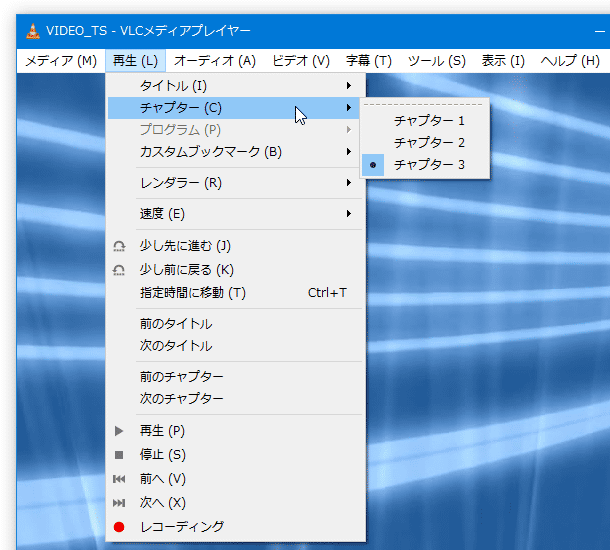This screenshot has height=550, width=610.
Task: Open the メディア (M) menu
Action: click(x=61, y=61)
